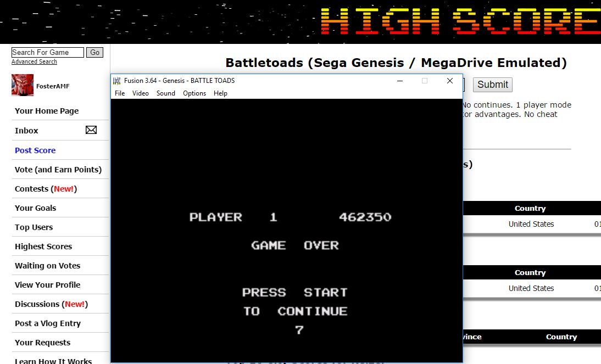Open the Contests (New!) link
The image size is (601, 364).
tap(46, 189)
